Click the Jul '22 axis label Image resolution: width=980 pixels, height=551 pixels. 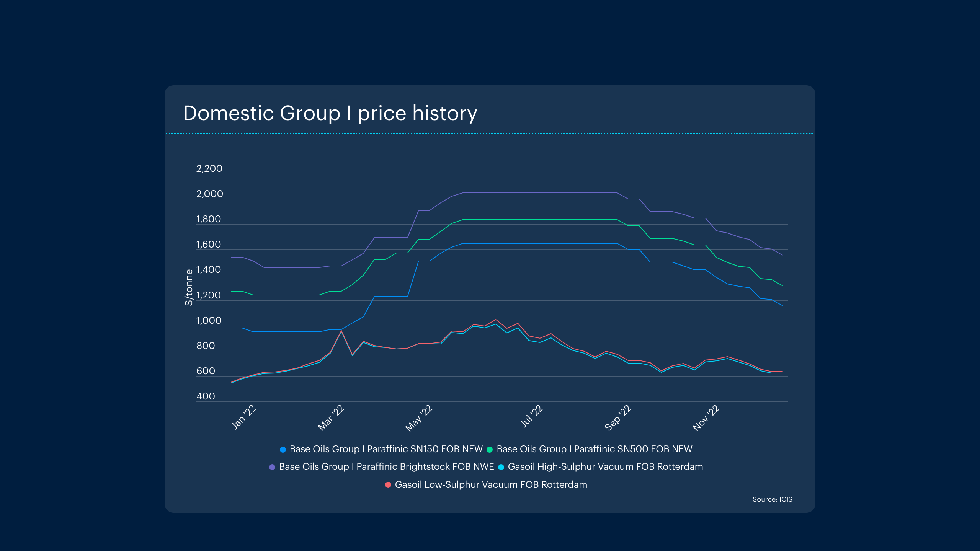tap(532, 416)
